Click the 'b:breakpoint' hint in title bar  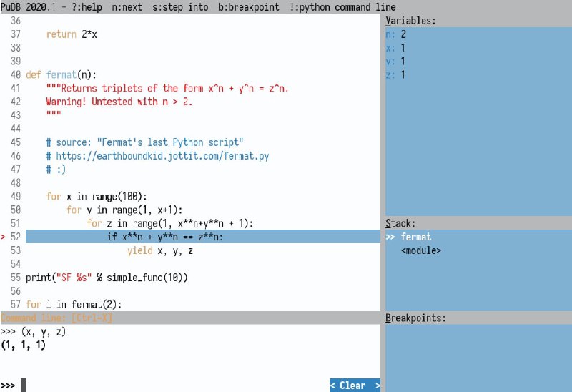coord(249,7)
